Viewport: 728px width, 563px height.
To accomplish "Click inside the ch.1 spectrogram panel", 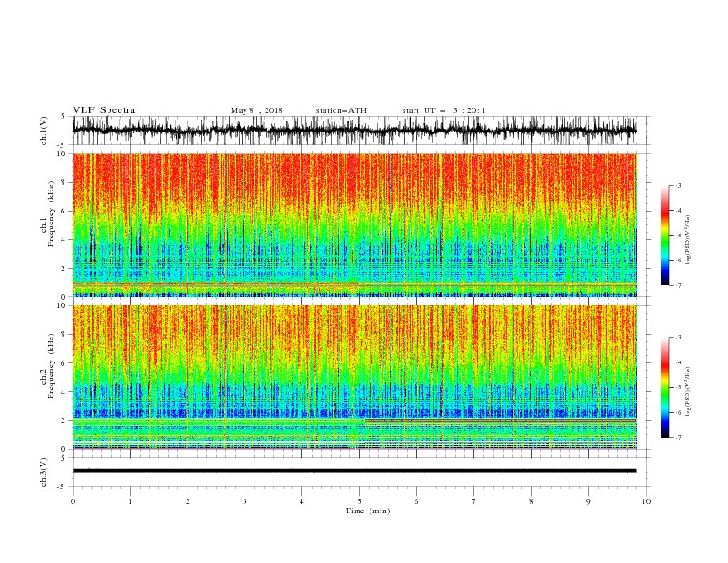I will click(x=354, y=224).
